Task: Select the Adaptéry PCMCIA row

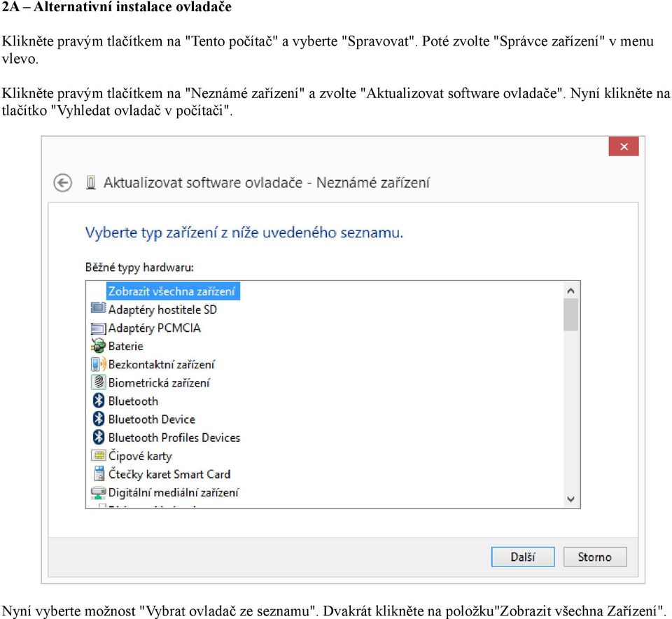Action: (154, 328)
